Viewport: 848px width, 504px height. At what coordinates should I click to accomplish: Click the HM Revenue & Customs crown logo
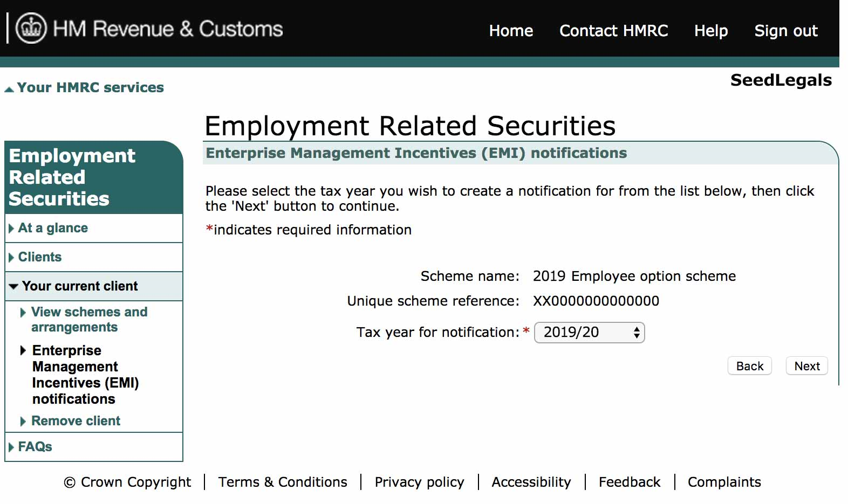point(31,28)
